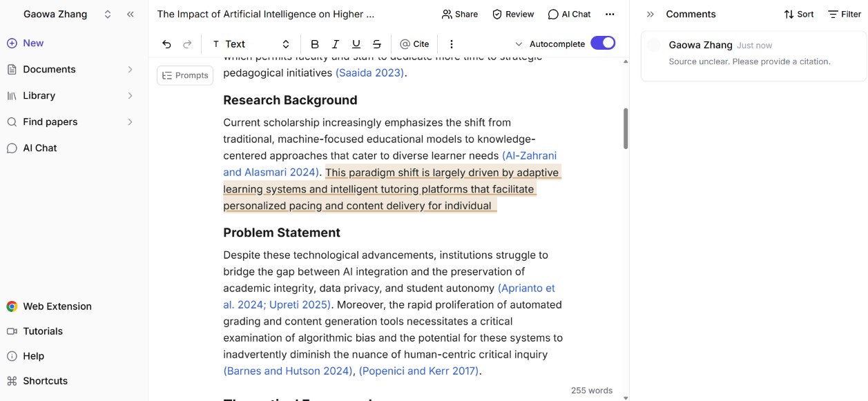
Task: Click the scrollbar down arrow
Action: click(x=626, y=398)
